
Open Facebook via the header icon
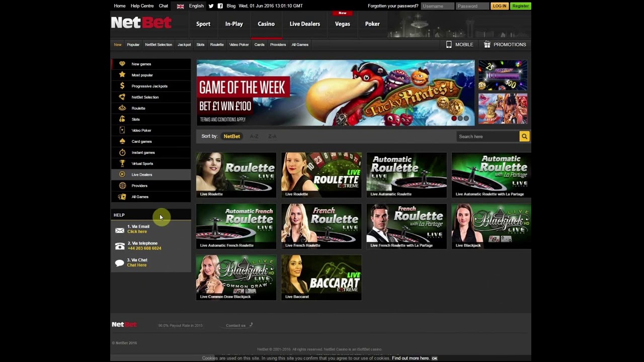pyautogui.click(x=220, y=6)
